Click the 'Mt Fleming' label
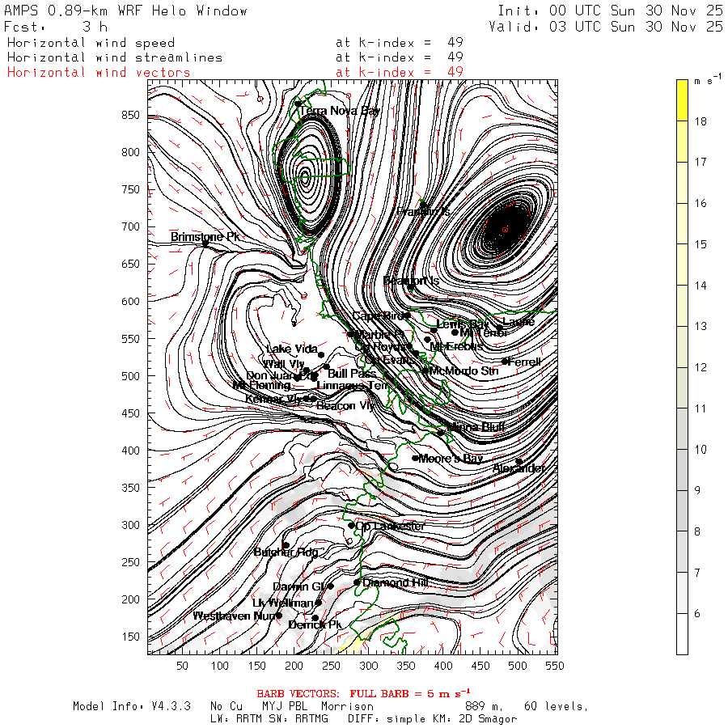The width and height of the screenshot is (728, 728). point(261,385)
